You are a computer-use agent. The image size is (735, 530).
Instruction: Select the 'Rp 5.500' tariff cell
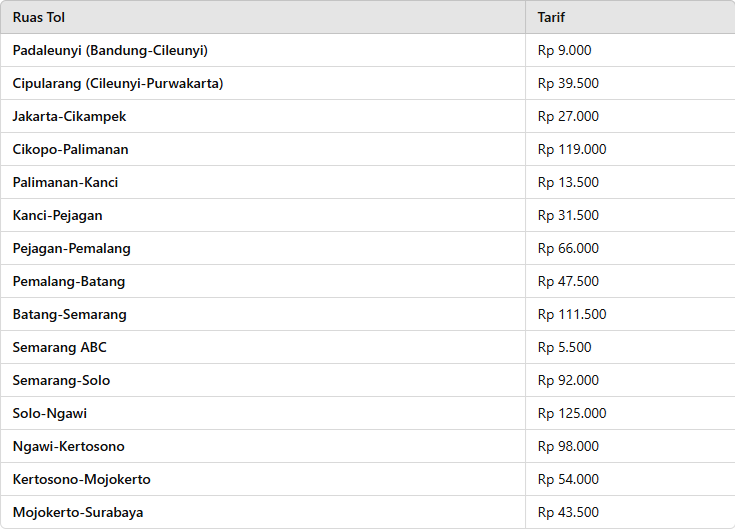click(x=630, y=347)
